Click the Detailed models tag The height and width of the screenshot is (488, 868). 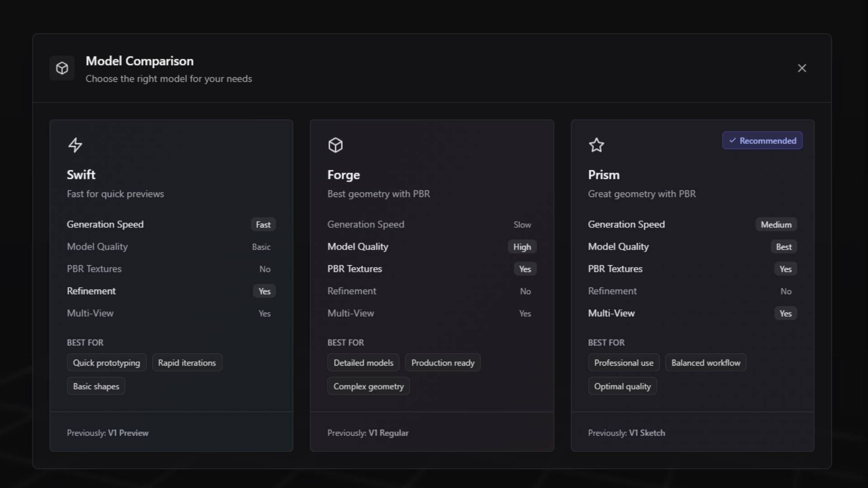[363, 363]
